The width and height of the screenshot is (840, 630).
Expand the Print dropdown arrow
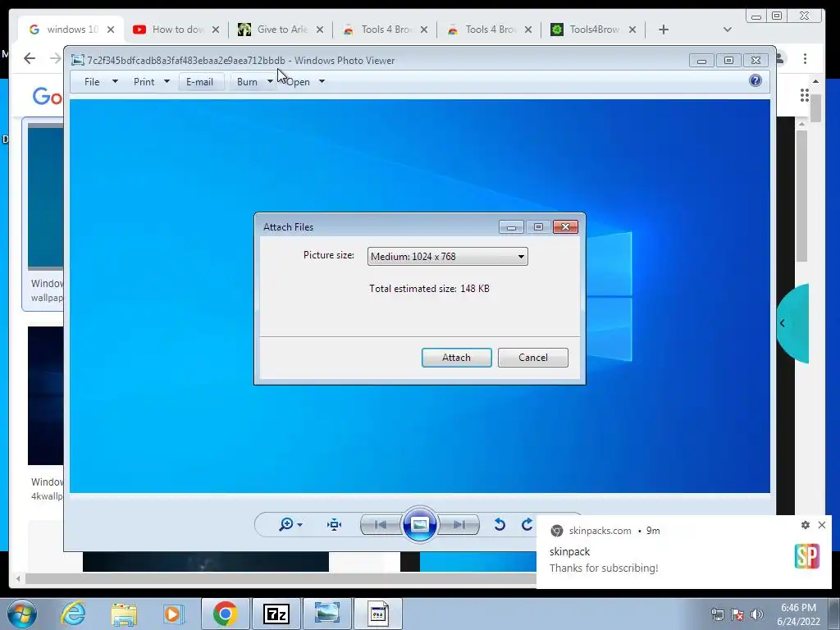[167, 81]
